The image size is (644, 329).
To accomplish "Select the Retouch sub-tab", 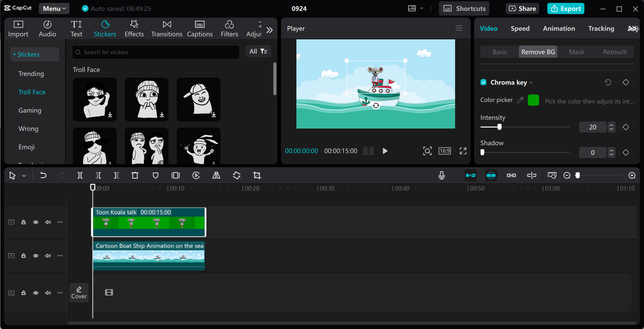I will click(x=615, y=52).
